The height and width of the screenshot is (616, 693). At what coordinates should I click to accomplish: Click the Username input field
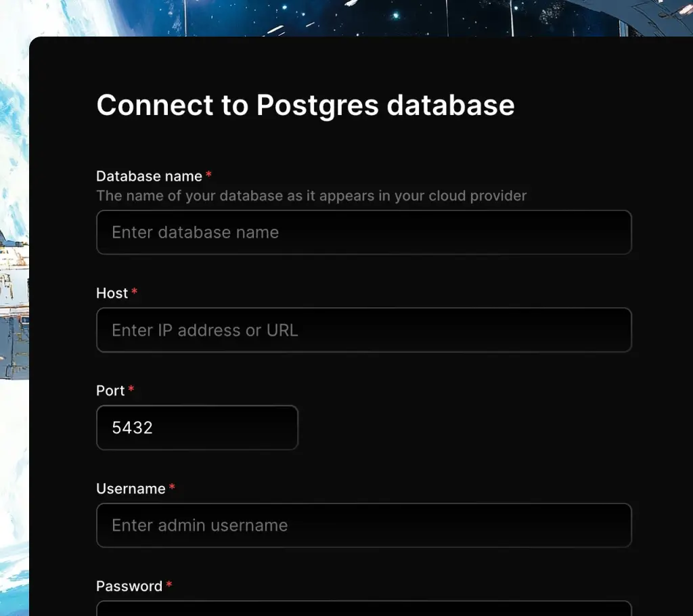(364, 525)
